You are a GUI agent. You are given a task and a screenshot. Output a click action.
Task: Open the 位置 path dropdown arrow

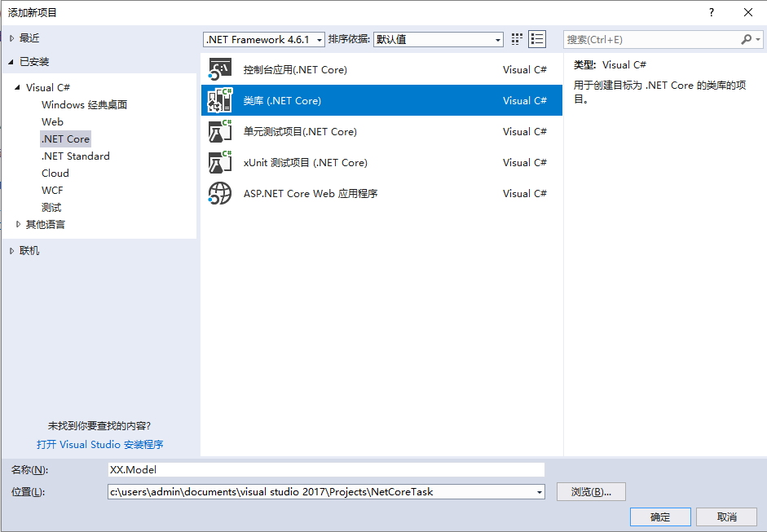pyautogui.click(x=539, y=492)
